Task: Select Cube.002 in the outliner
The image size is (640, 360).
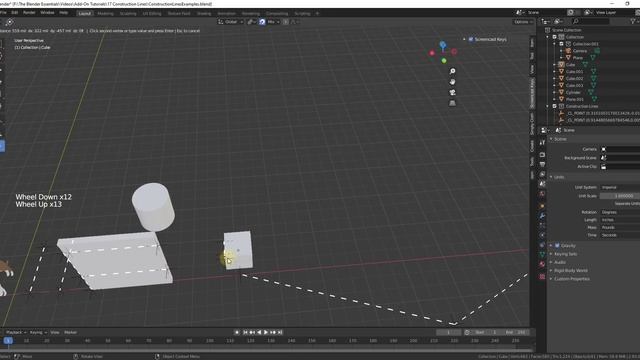Action: (x=574, y=78)
